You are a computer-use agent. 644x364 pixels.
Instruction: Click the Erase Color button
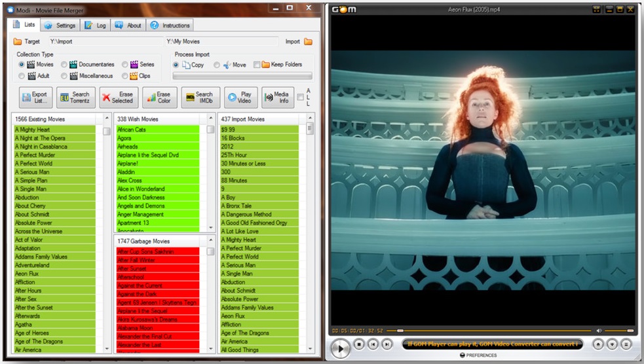pyautogui.click(x=159, y=98)
